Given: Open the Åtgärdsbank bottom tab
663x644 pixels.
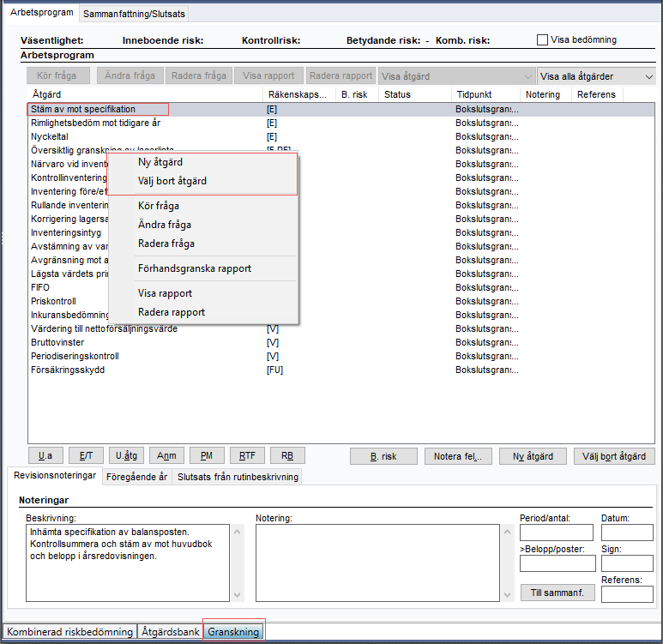Looking at the screenshot, I should pyautogui.click(x=171, y=632).
